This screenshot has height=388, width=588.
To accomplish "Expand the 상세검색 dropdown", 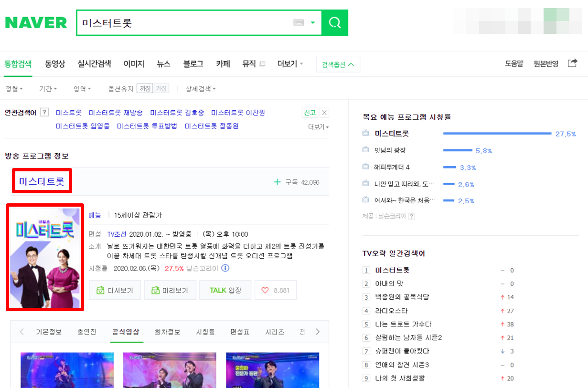I will [201, 89].
